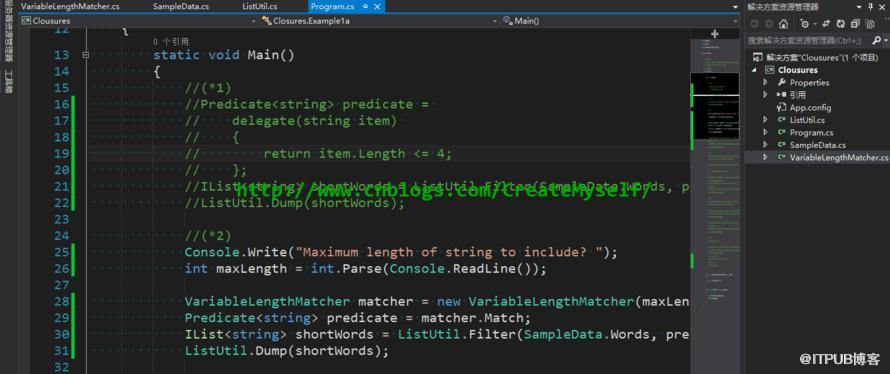Click the C# icon beside ListUtil.cs

coord(782,120)
